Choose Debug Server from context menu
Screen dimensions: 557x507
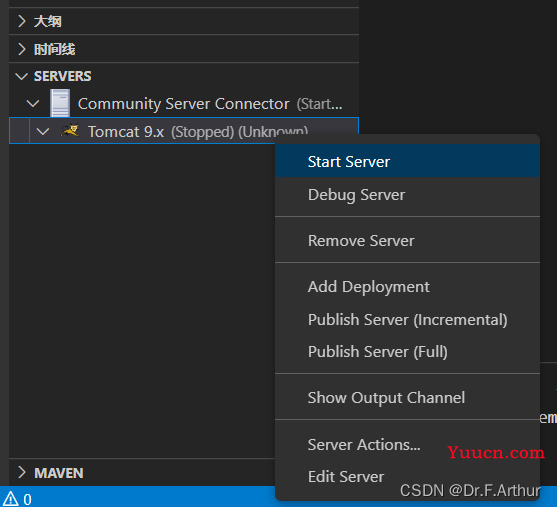coord(407,195)
